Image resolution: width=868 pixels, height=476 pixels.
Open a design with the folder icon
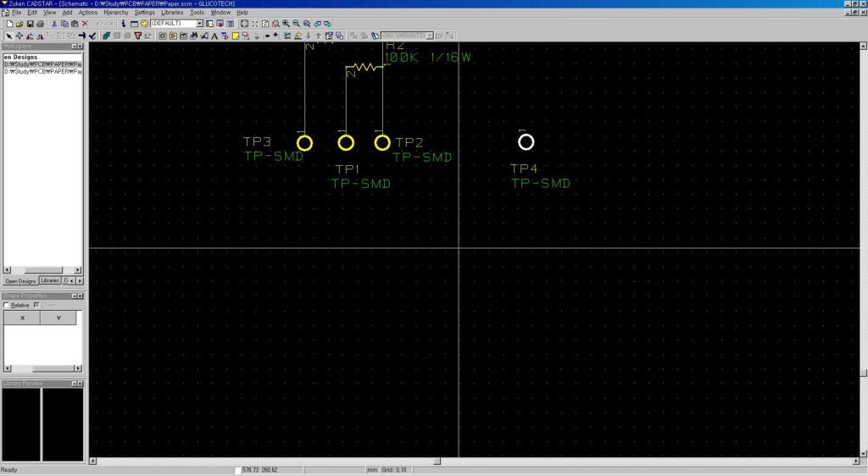[x=19, y=24]
